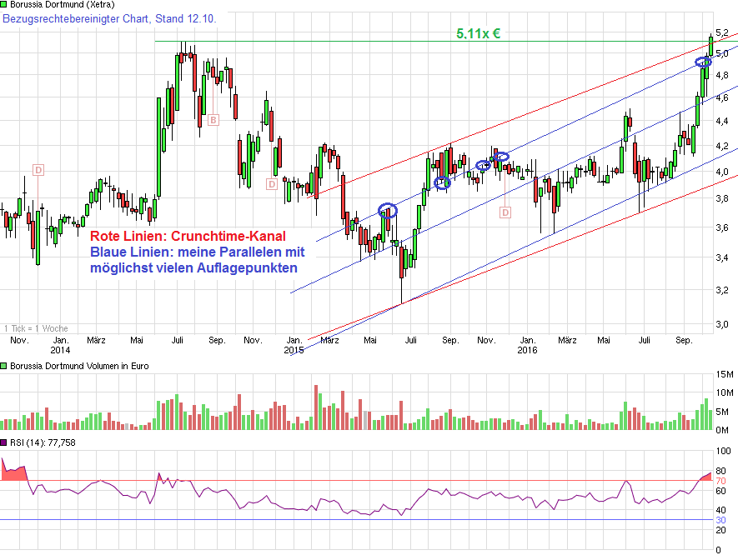The height and width of the screenshot is (560, 738).
Task: Click green legend square beside Volumen in Euro
Action: pyautogui.click(x=3, y=366)
